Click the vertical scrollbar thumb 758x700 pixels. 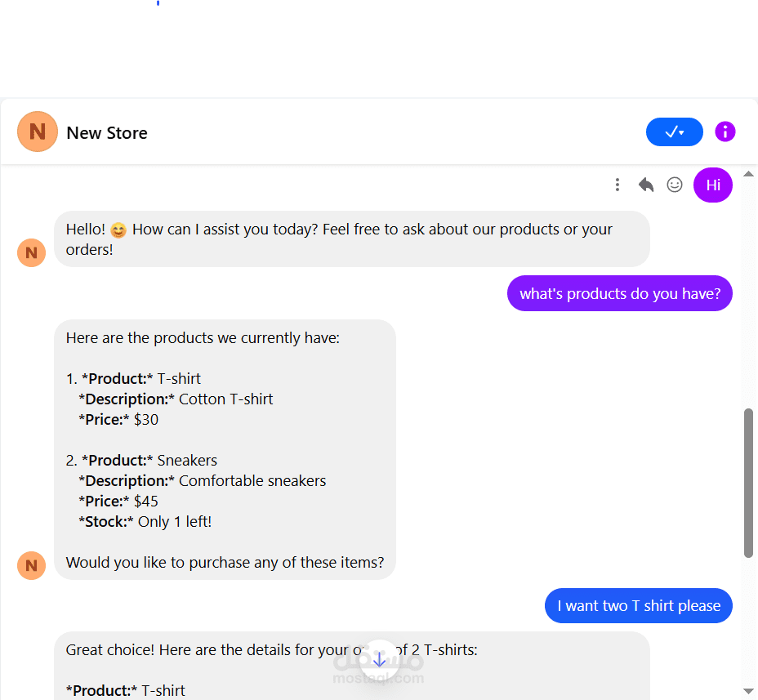tap(748, 484)
